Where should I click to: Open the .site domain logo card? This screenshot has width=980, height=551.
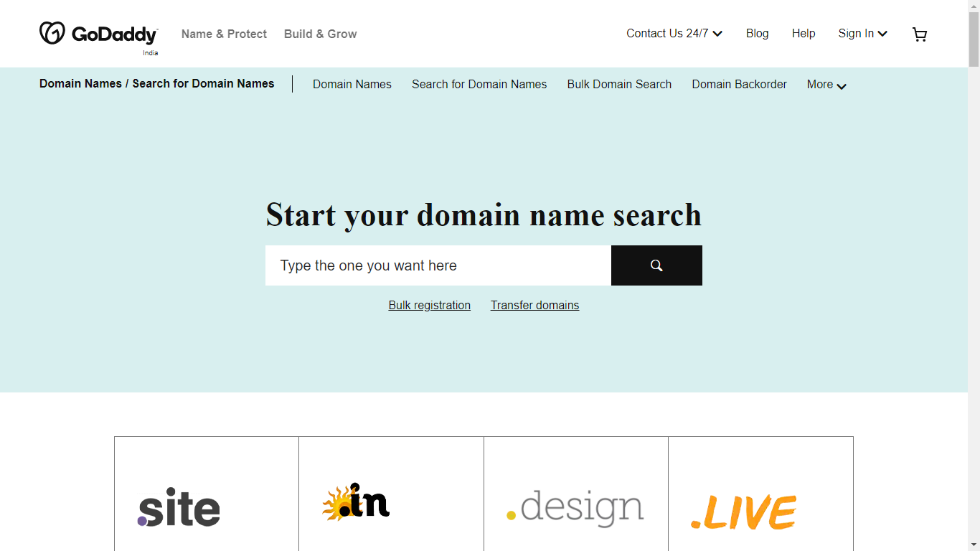click(x=207, y=494)
